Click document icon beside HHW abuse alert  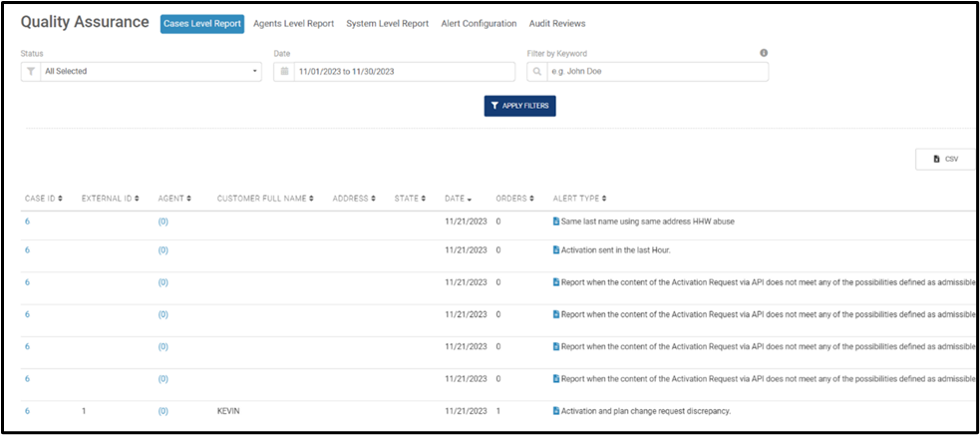pyautogui.click(x=556, y=220)
